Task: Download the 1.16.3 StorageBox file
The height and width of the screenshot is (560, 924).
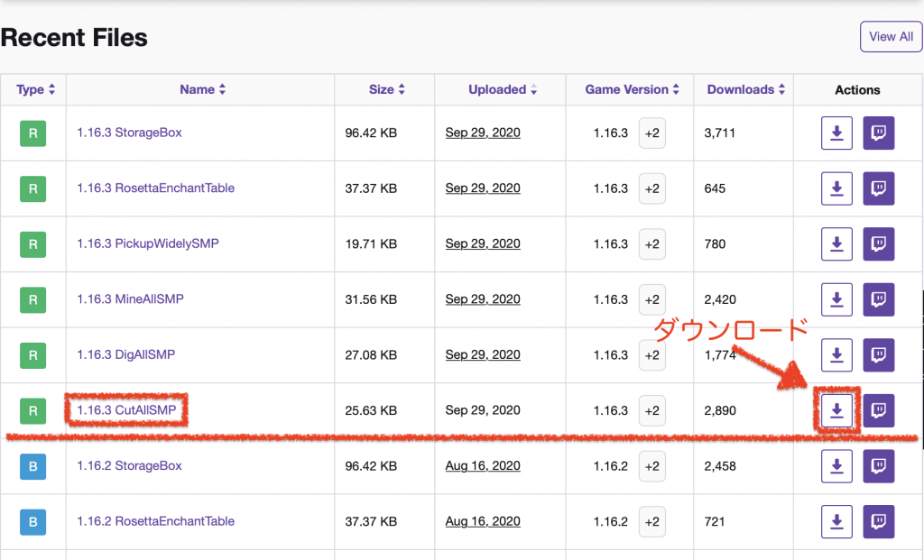Action: coord(836,133)
